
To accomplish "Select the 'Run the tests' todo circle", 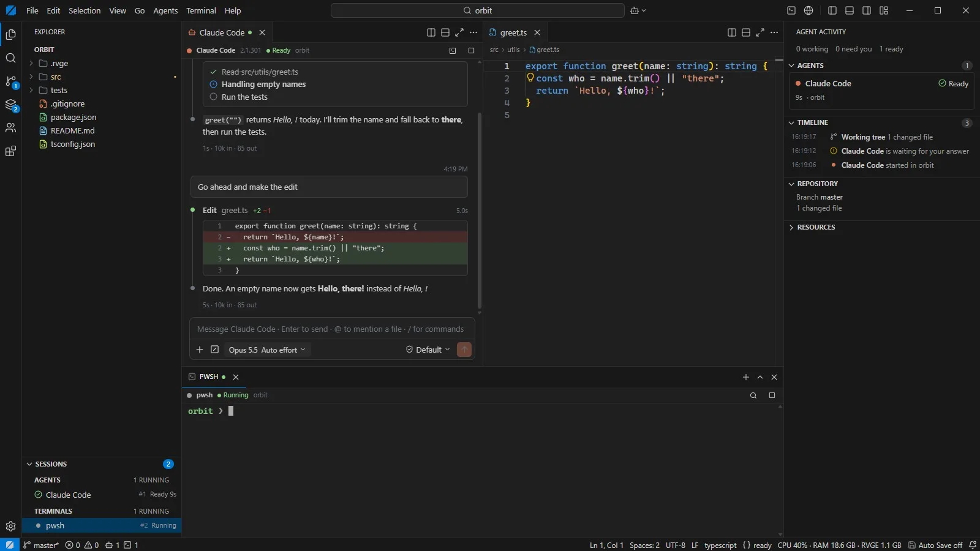I will (x=214, y=97).
